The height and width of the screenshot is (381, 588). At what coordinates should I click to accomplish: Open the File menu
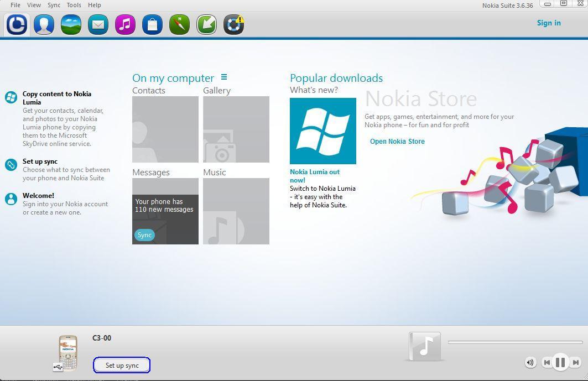[x=15, y=5]
